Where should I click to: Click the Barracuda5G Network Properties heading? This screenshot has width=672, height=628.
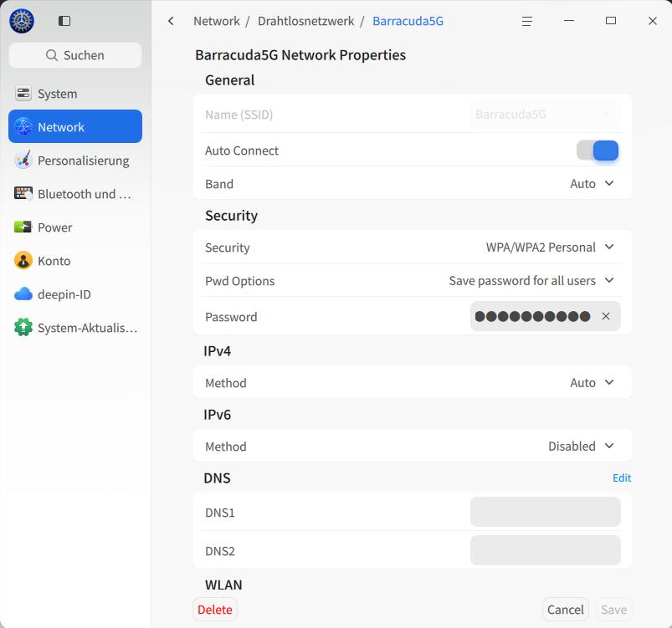(x=300, y=55)
